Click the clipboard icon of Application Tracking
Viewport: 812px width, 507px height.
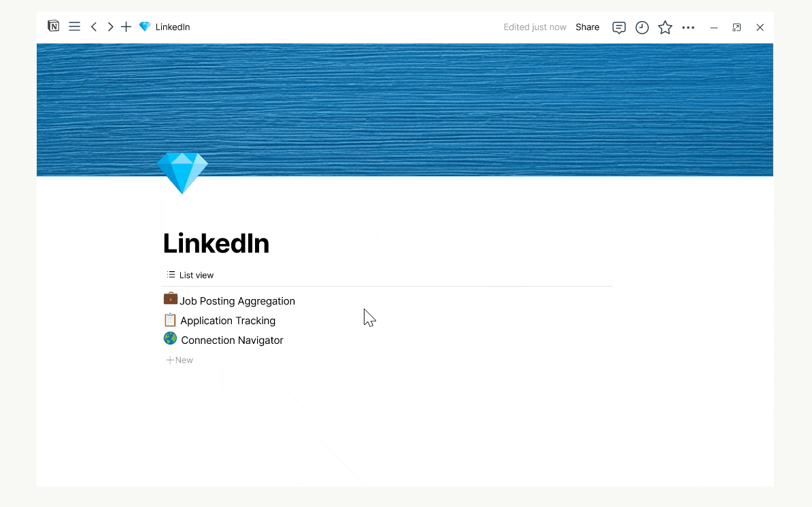[x=170, y=320]
